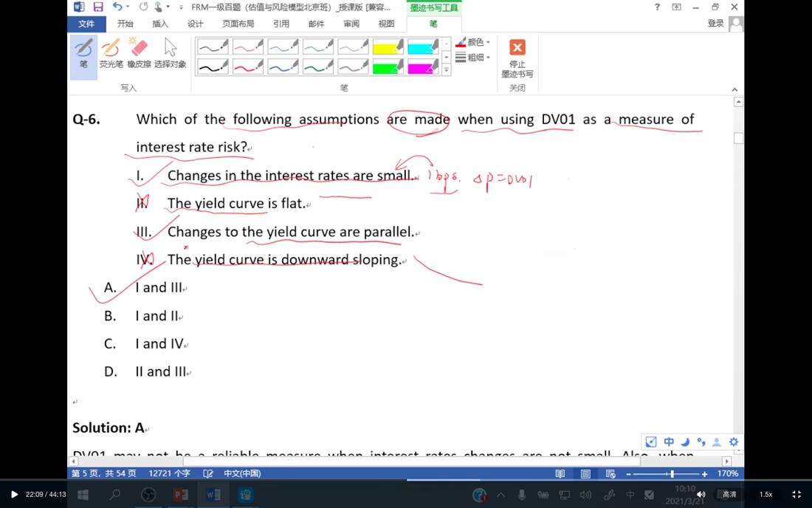
Task: Pick the thick blue pen style
Action: click(283, 66)
